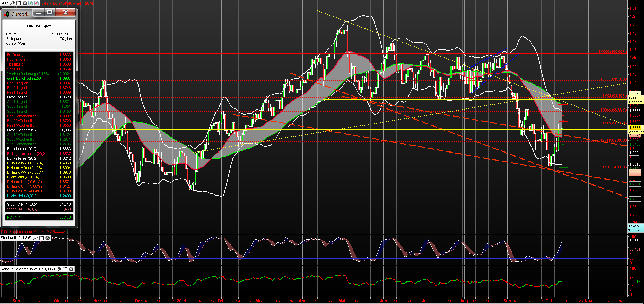Click the green up-arrow page icon

[x=30, y=3]
